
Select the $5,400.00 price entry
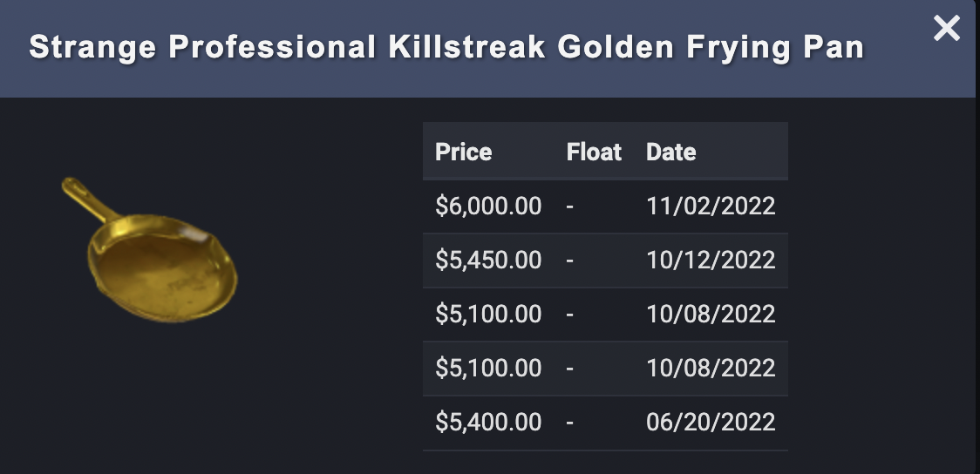[x=488, y=423]
